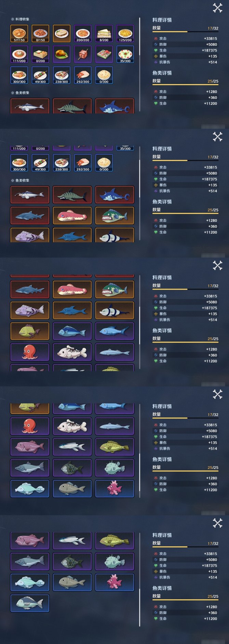This screenshot has height=644, width=229.
Task: Select the lone silver bream in the last row
Action: point(30,603)
